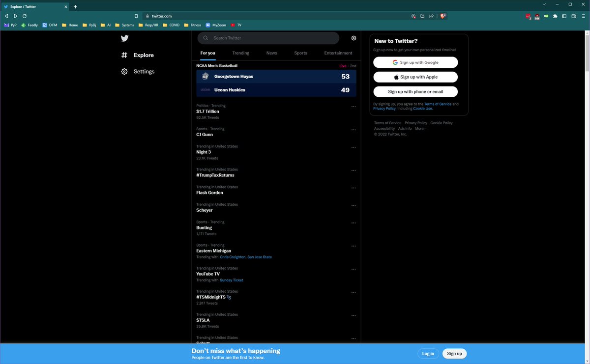590x364 pixels.
Task: Open more options for CJ Gunn trend
Action: tap(354, 130)
